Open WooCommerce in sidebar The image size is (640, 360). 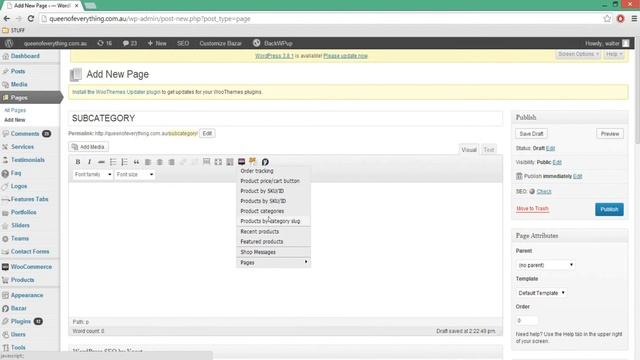[x=30, y=267]
